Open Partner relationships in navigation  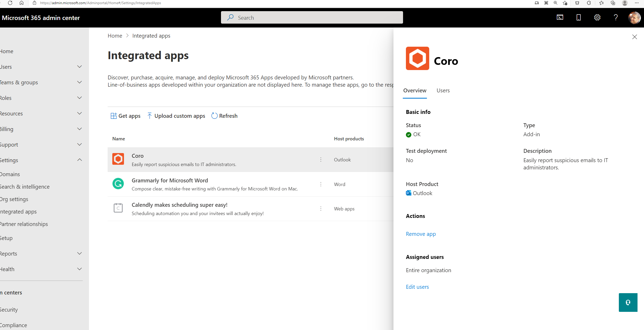coord(24,224)
